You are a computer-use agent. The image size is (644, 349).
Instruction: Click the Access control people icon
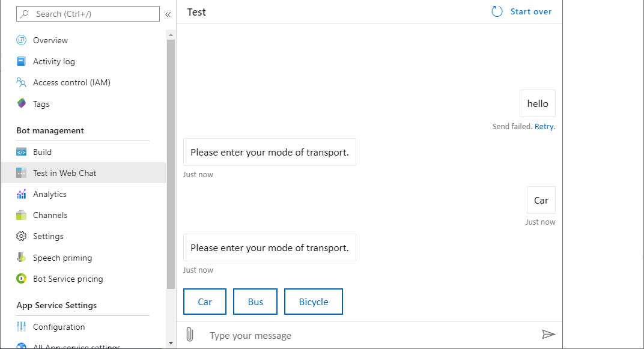(x=22, y=82)
